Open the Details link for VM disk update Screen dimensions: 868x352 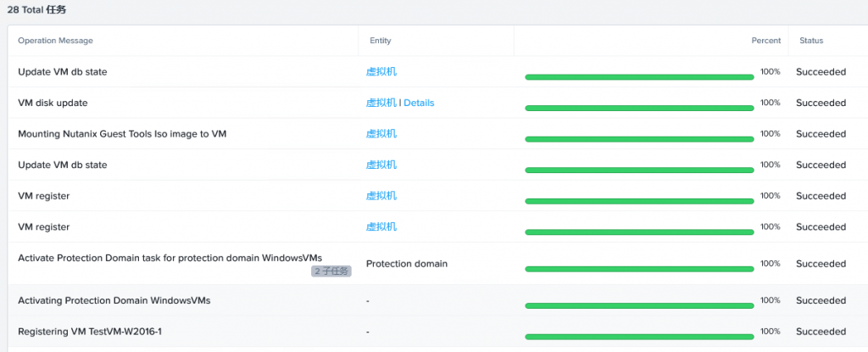(419, 103)
